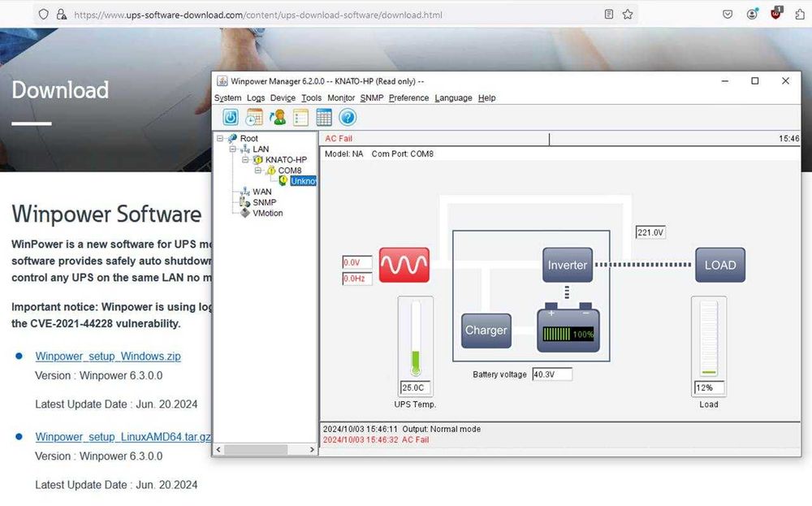Select the WAN tree item
Image resolution: width=812 pixels, height=506 pixels.
pos(261,192)
